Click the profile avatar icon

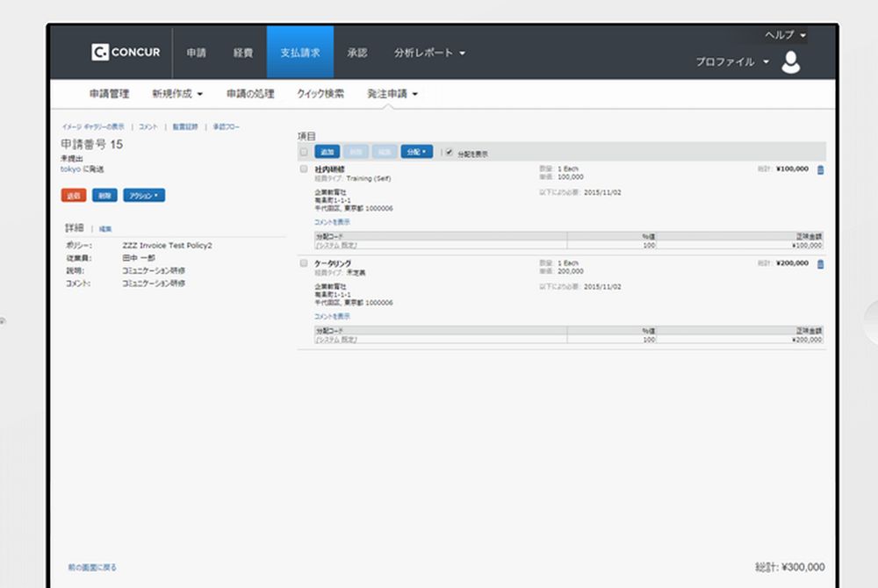coord(790,62)
